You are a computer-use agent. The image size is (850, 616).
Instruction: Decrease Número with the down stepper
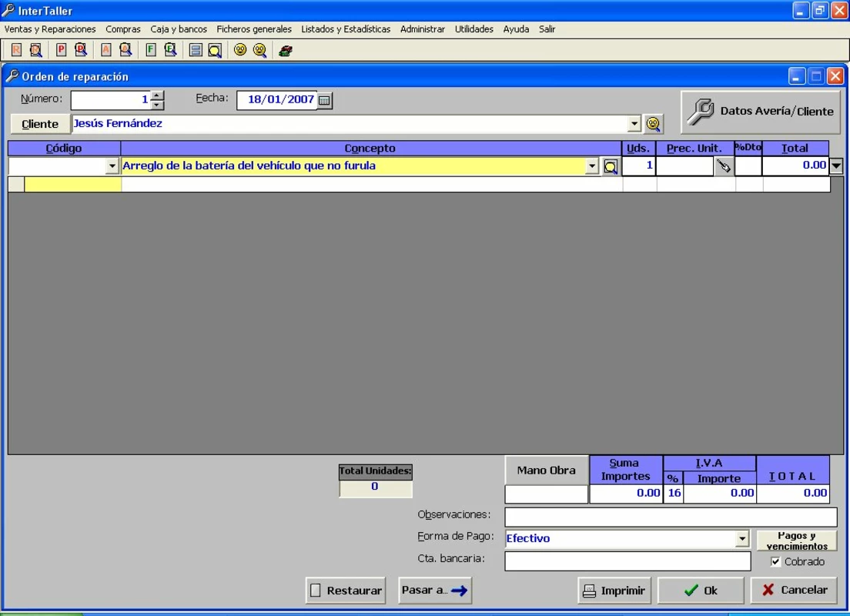pyautogui.click(x=156, y=105)
